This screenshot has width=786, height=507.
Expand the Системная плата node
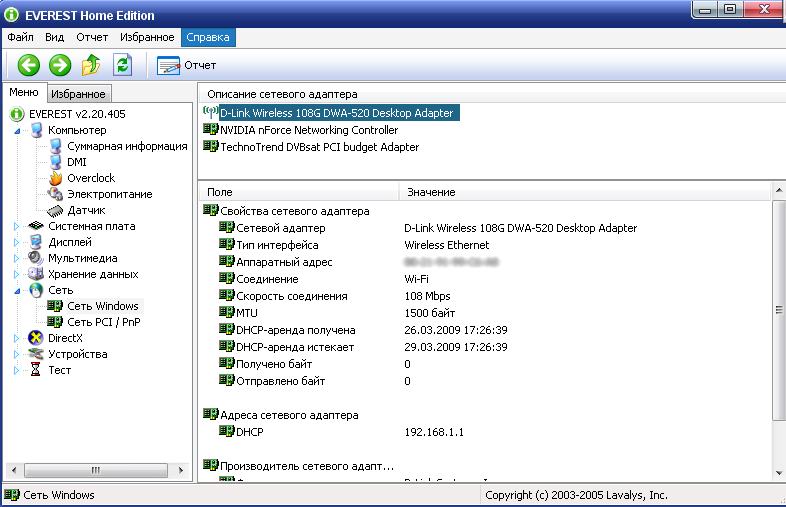tap(17, 226)
